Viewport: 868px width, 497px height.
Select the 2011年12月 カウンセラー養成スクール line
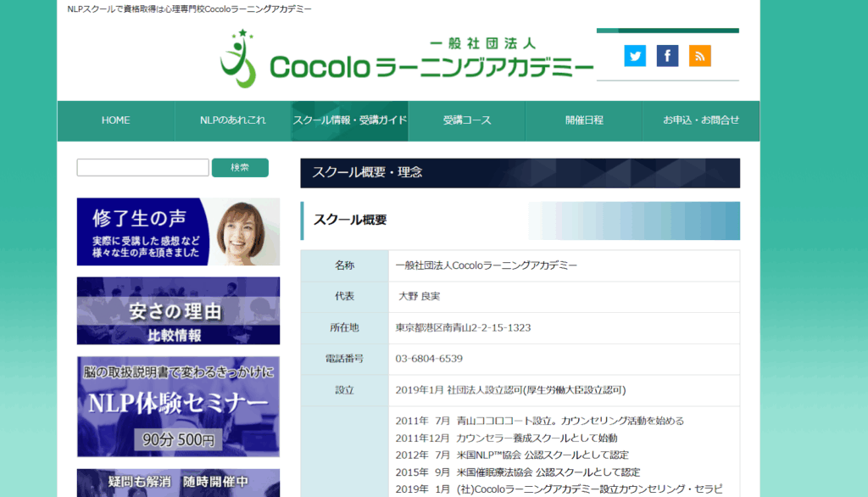507,438
